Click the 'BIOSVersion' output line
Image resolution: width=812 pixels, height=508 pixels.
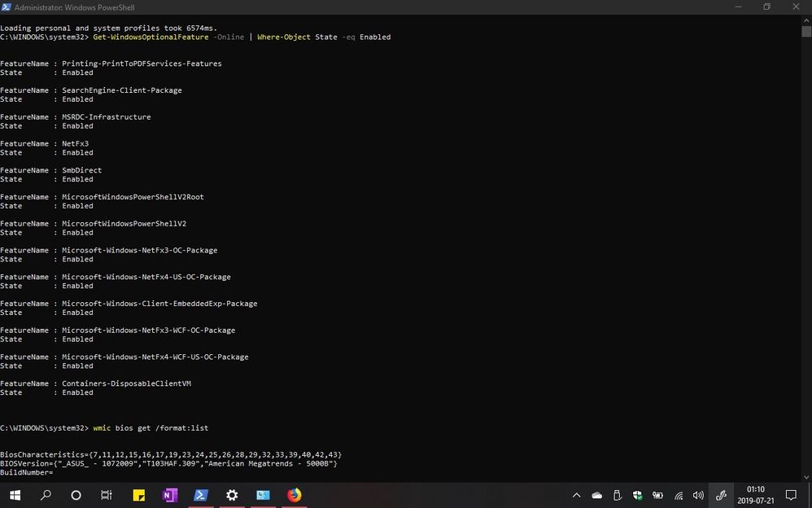[168, 463]
